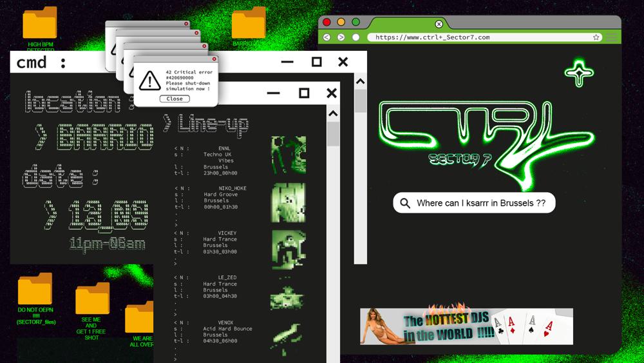Click the ENNL artist thumbnail
This screenshot has width=644, height=363.
point(289,155)
